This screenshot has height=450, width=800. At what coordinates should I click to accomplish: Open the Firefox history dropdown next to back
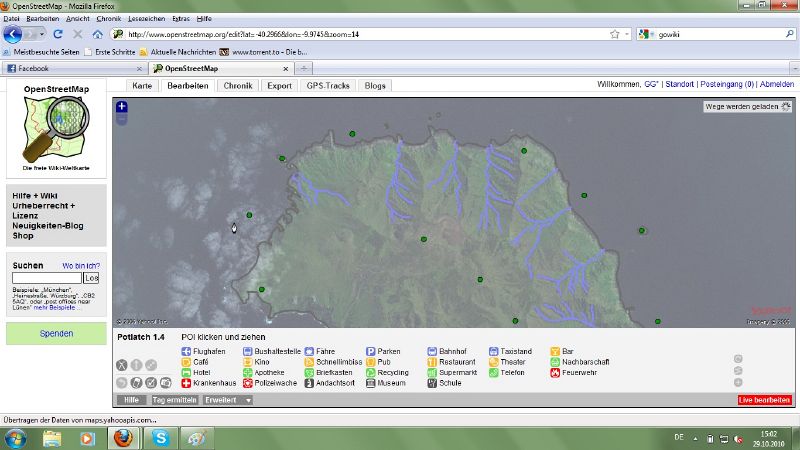tap(42, 34)
